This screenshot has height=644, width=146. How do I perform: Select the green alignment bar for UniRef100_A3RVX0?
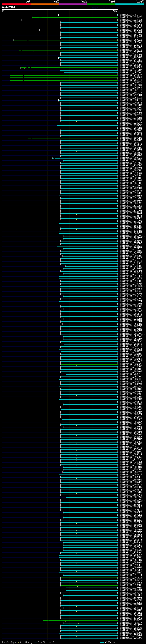click(80, 620)
